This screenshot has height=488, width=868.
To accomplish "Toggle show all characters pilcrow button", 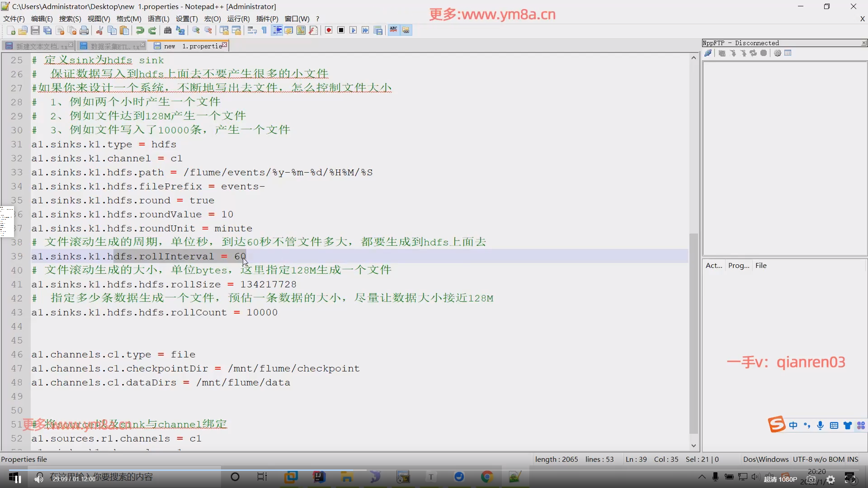I will point(264,30).
